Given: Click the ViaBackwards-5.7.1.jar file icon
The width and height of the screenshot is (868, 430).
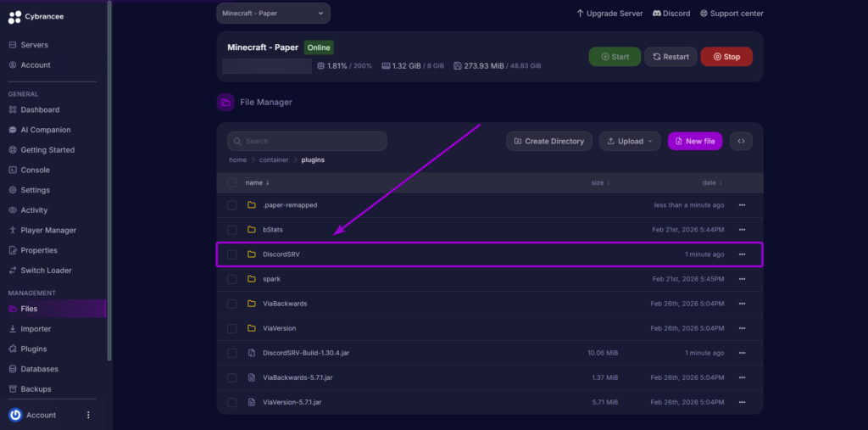Looking at the screenshot, I should click(x=251, y=378).
